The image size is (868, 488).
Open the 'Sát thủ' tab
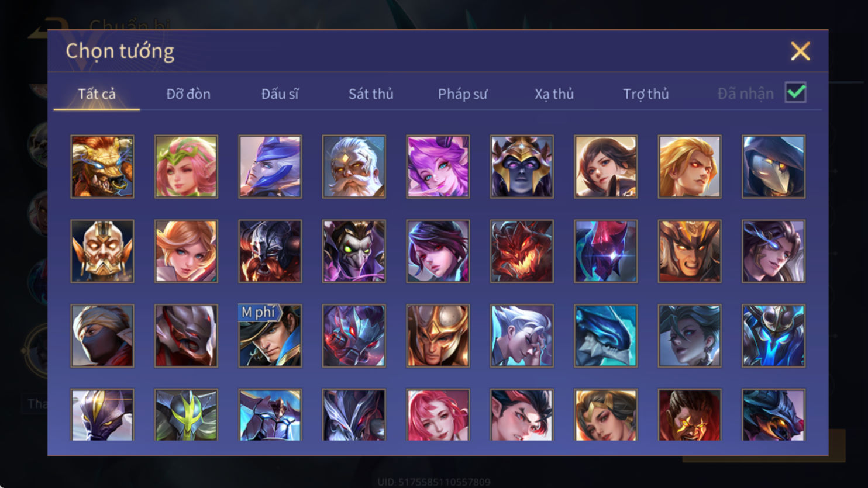(x=371, y=94)
